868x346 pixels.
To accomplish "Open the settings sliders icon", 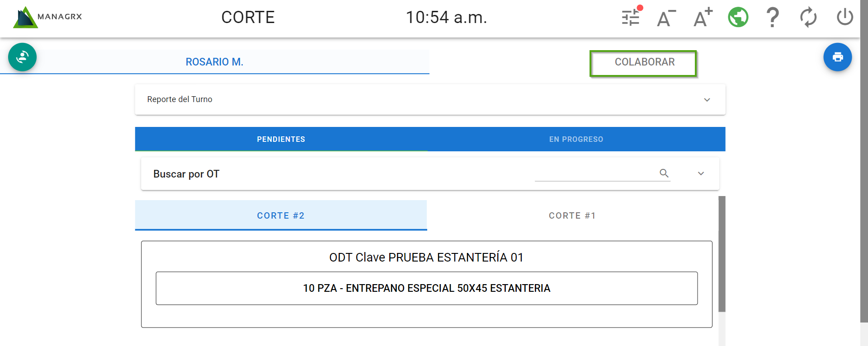I will (631, 17).
